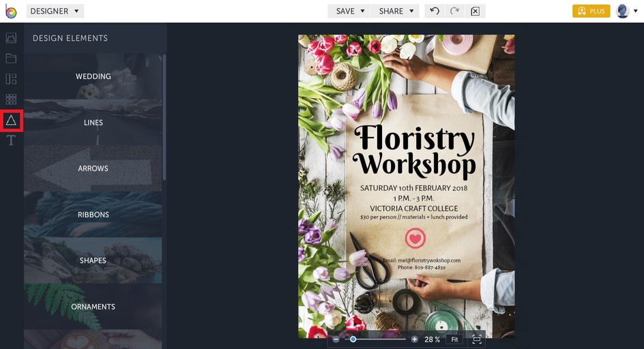Open the ARROWS elements category

coord(93,168)
